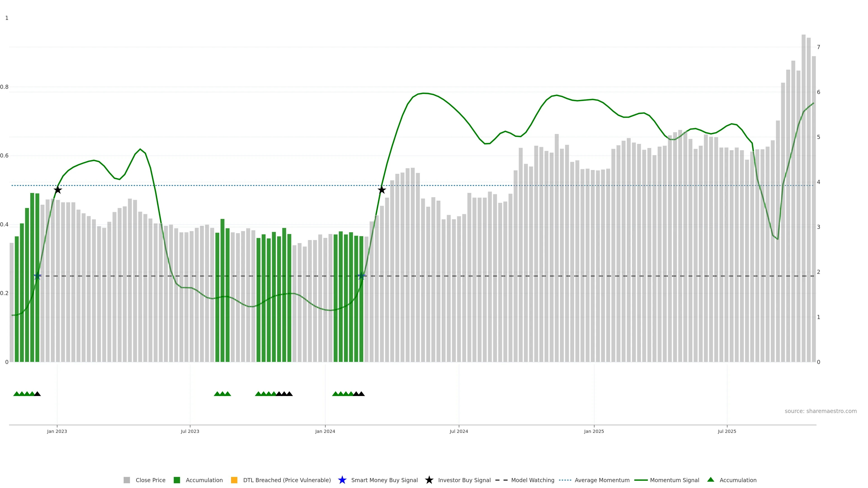Click the Jan 2025 x-axis label
The image size is (868, 488).
click(594, 432)
